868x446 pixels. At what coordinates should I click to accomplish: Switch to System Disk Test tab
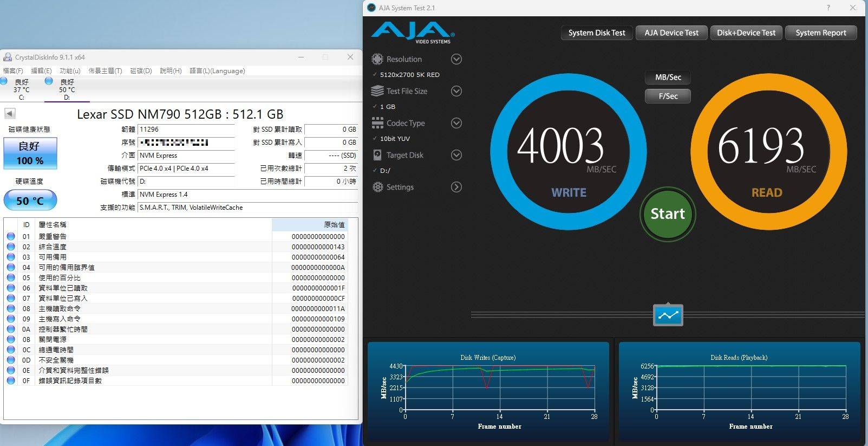tap(597, 33)
